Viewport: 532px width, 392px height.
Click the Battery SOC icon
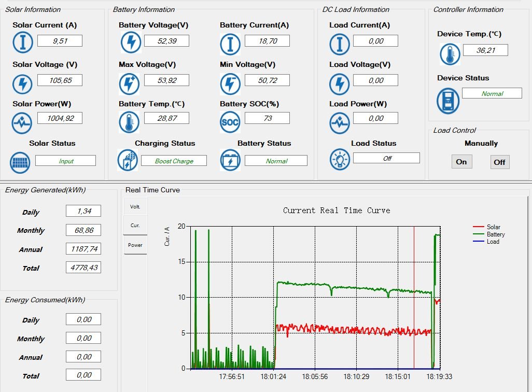click(230, 122)
